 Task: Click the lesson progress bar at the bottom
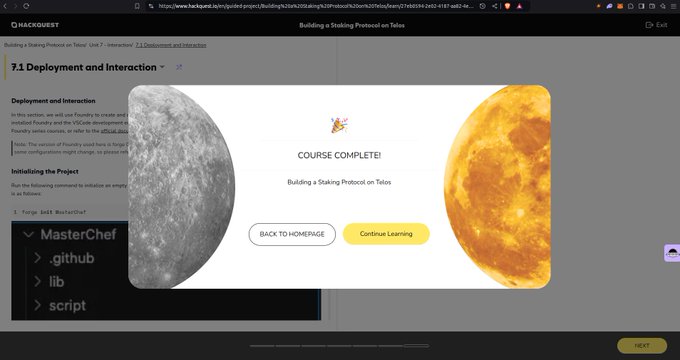[x=339, y=346]
